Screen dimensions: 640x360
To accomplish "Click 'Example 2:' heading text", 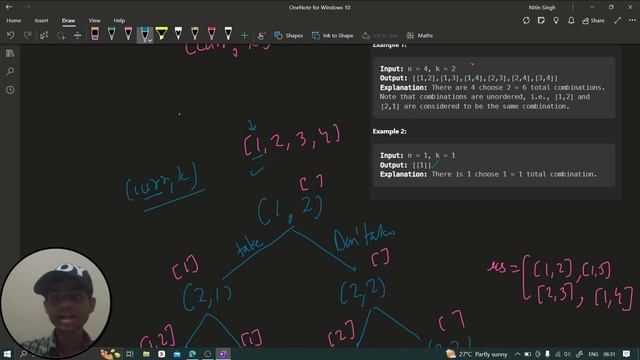I will pos(389,131).
